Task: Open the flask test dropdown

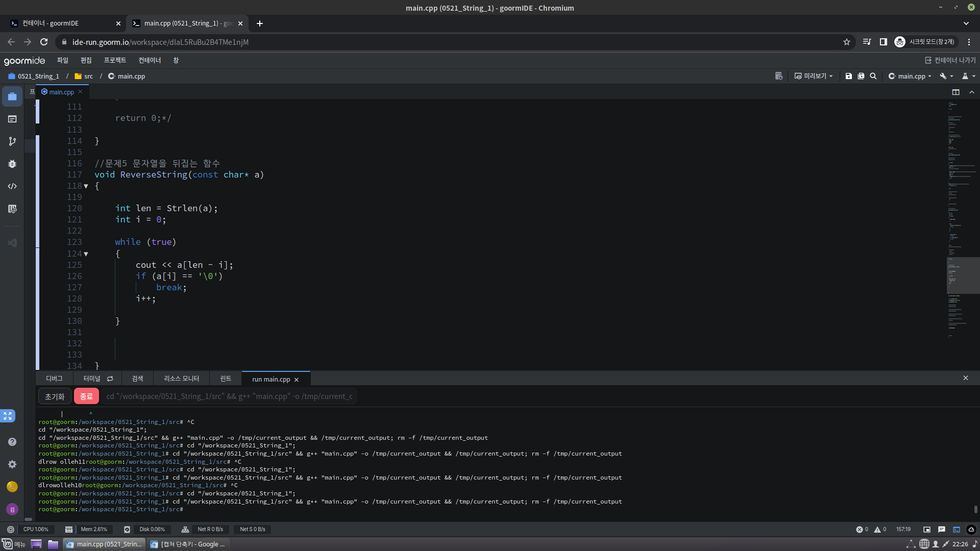Action: click(968, 76)
